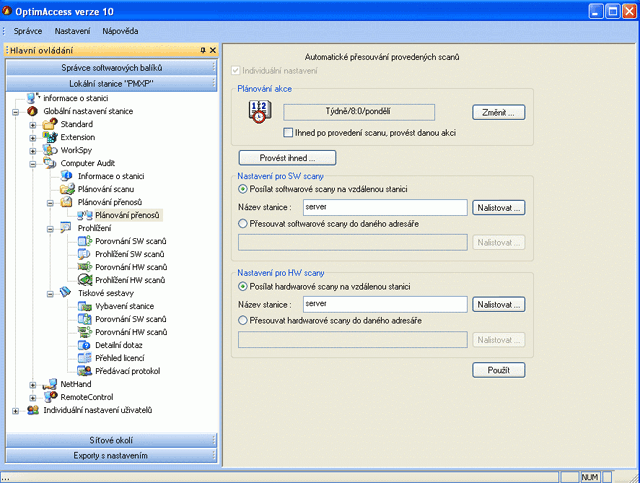Select 'Posílat hardwarové scany na vzdálenou stanici'

[242, 287]
